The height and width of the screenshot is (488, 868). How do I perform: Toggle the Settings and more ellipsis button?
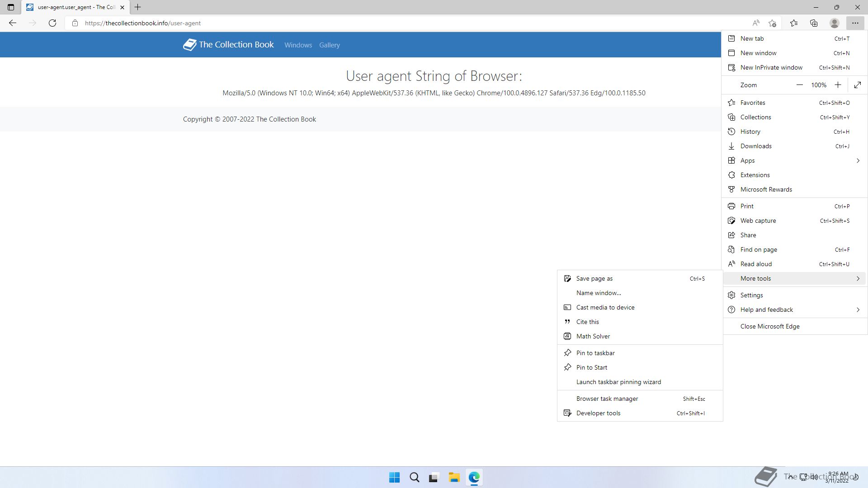(855, 23)
